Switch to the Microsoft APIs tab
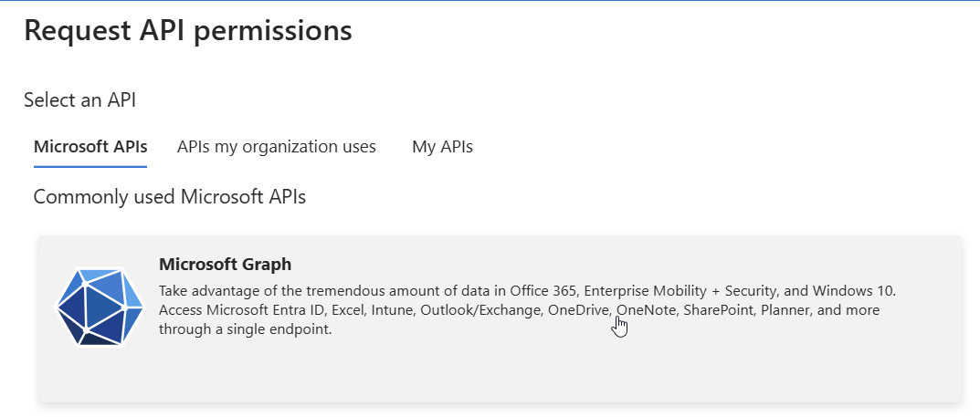The image size is (980, 417). coord(90,147)
